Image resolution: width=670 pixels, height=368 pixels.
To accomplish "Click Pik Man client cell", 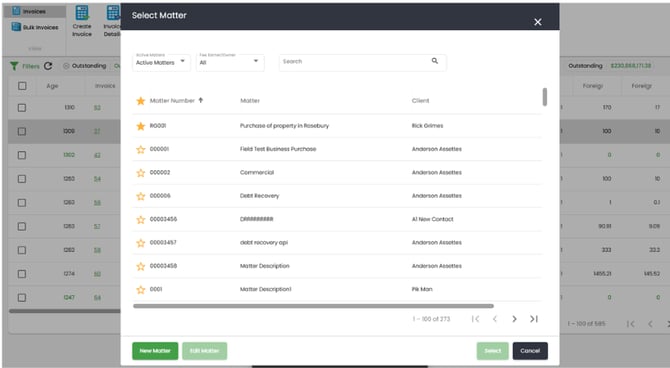I will [422, 289].
